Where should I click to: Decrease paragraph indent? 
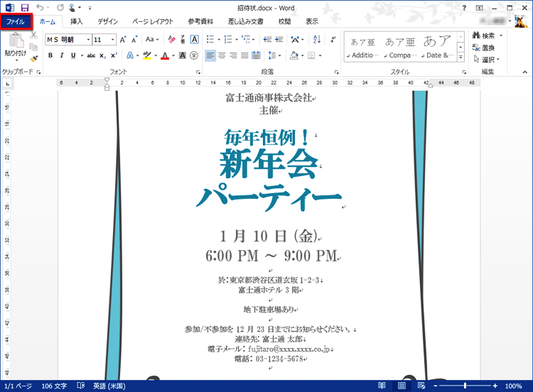tap(267, 40)
